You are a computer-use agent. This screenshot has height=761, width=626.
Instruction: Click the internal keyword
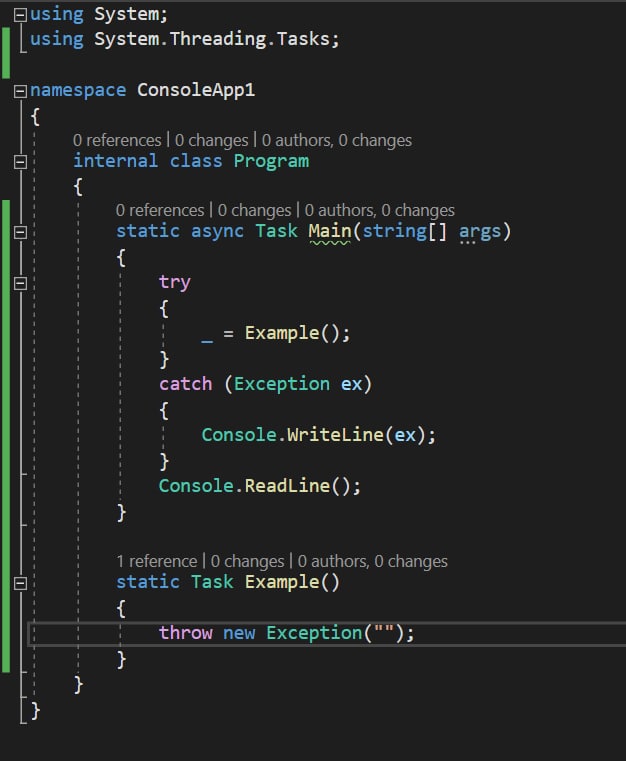[115, 161]
